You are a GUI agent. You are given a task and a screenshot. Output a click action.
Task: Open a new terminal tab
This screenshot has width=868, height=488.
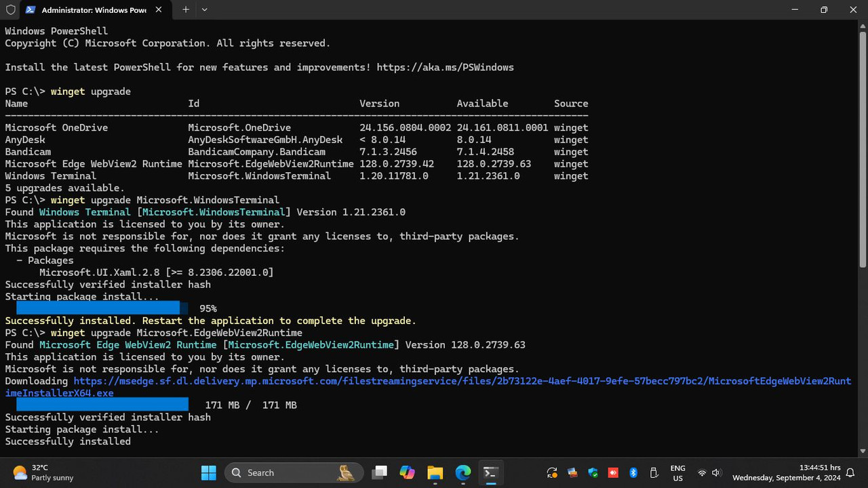pos(185,10)
